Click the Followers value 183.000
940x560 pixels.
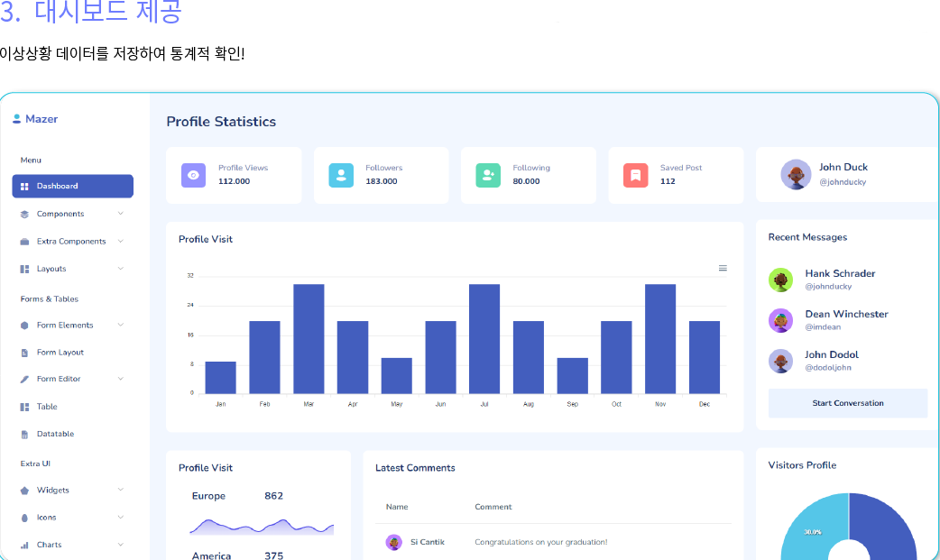[x=382, y=181]
